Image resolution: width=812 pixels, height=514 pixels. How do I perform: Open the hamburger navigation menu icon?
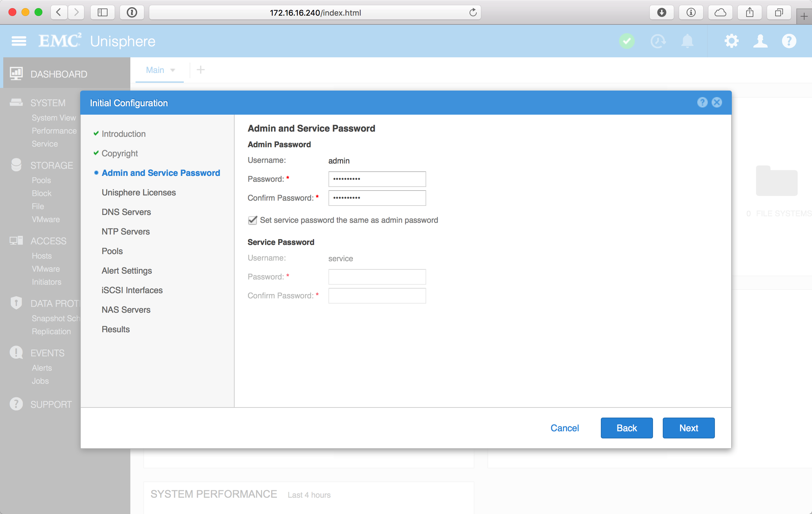pos(19,41)
